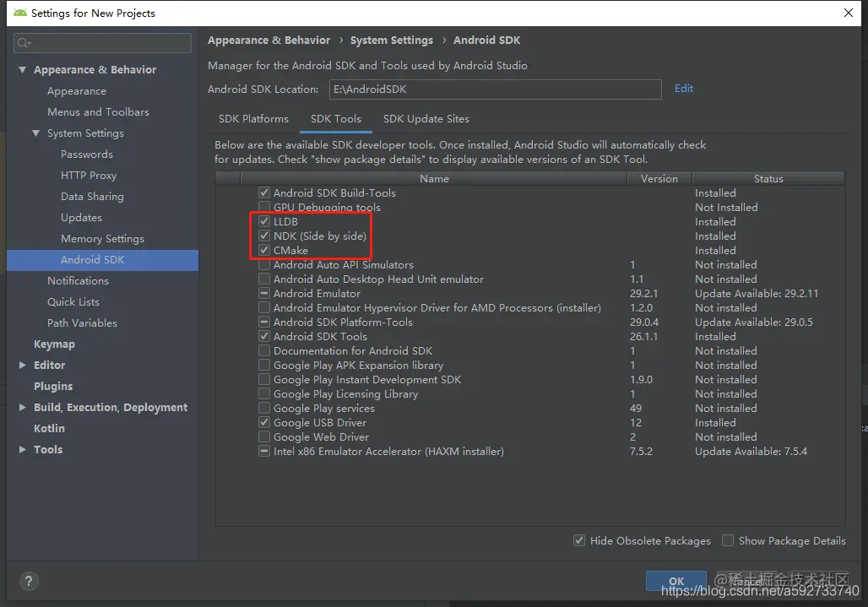The width and height of the screenshot is (868, 607).
Task: Select HTTP Proxy in the sidebar
Action: click(x=89, y=176)
